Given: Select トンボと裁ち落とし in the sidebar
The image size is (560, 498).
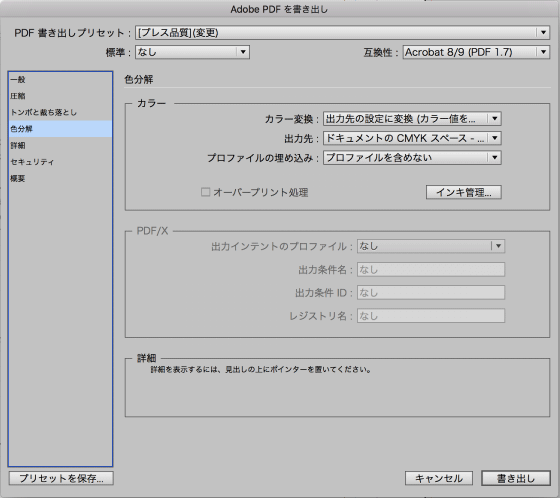Looking at the screenshot, I should 60,112.
